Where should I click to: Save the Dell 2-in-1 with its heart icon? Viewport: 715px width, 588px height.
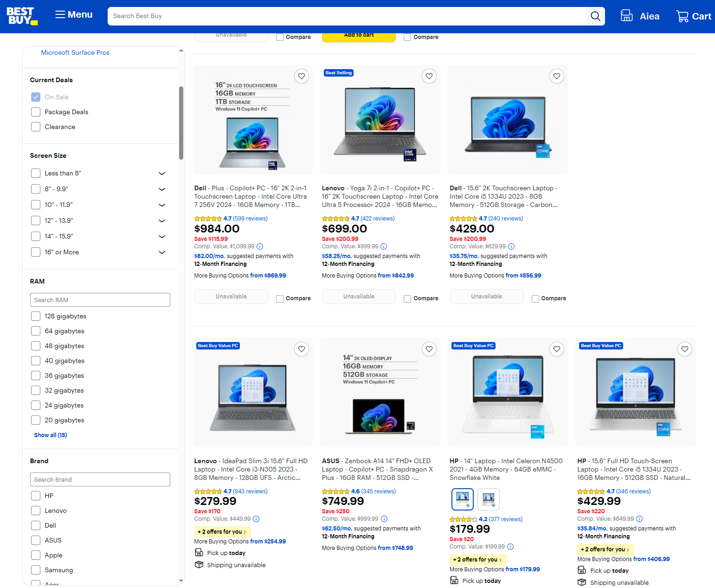point(302,76)
